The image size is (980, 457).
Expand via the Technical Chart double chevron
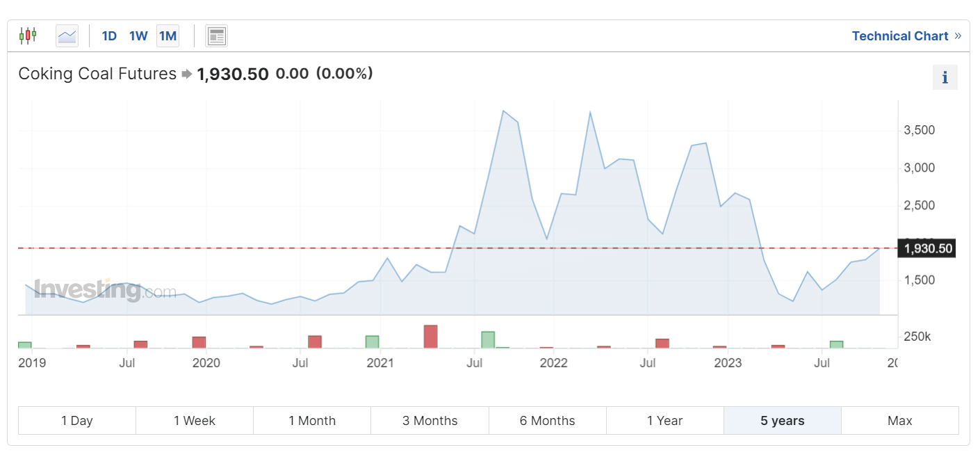(x=958, y=35)
